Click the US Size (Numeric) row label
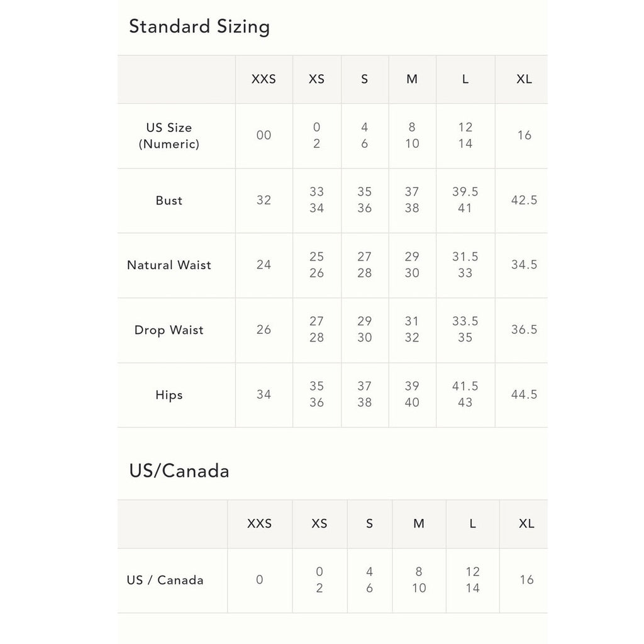This screenshot has width=644, height=644. [169, 136]
